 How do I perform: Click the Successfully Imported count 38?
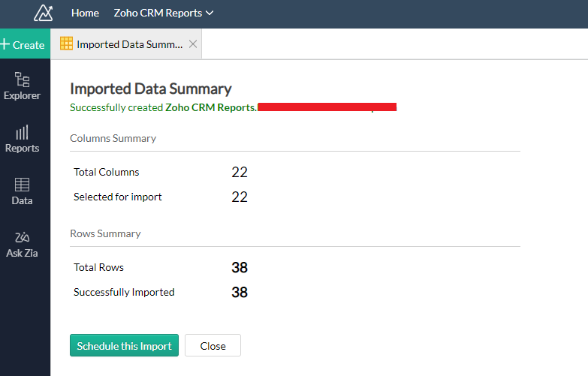tap(240, 293)
